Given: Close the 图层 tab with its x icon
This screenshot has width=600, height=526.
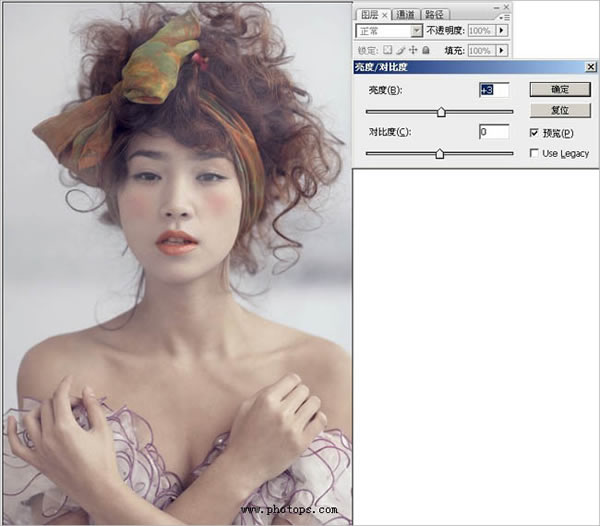Looking at the screenshot, I should coord(385,15).
